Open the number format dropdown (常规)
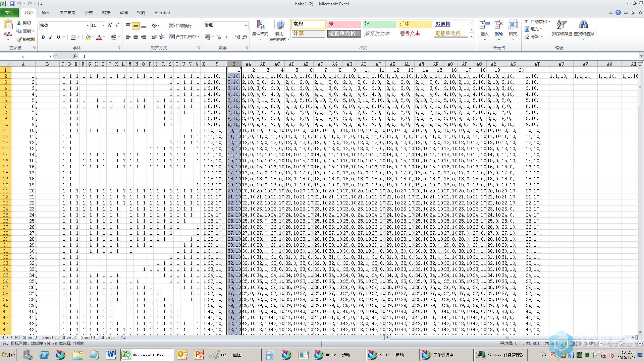Screen dimensions: 644x362 click(x=246, y=25)
